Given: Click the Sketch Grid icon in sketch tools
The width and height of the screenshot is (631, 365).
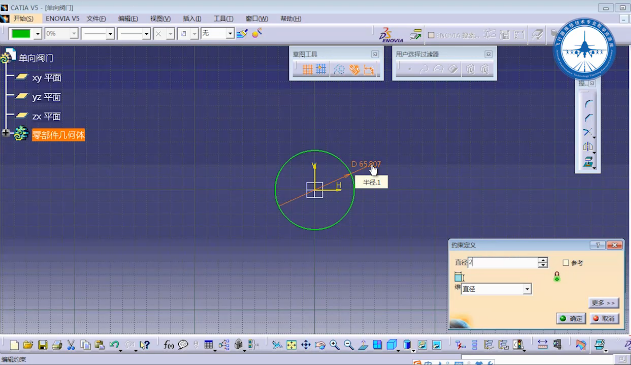Looking at the screenshot, I should 308,69.
